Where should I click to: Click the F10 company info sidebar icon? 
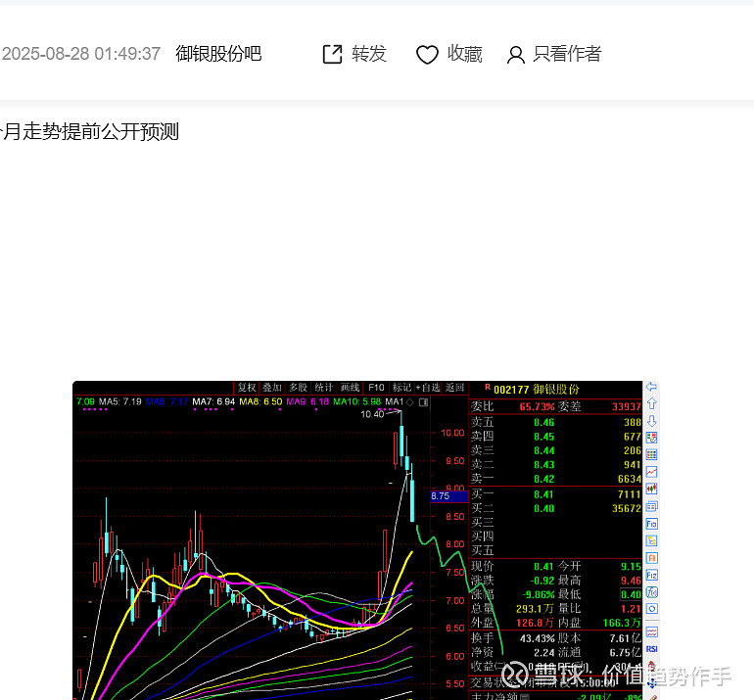(651, 524)
